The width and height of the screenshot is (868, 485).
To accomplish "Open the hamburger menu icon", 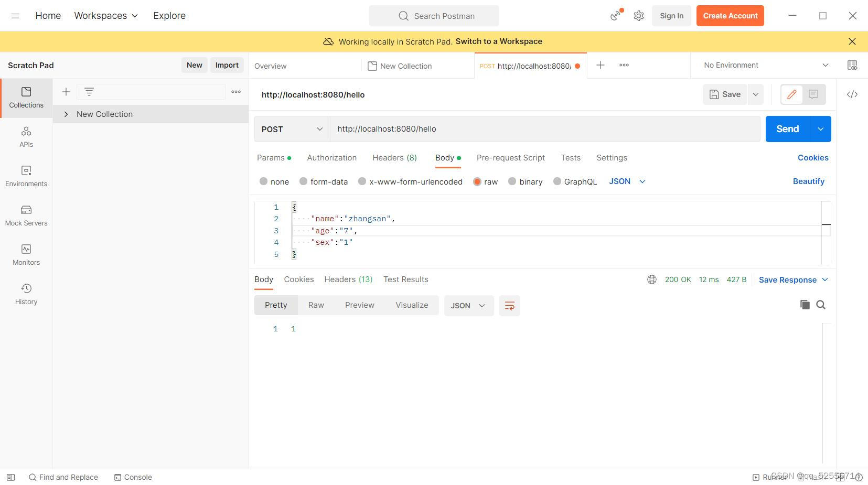I will click(x=15, y=16).
